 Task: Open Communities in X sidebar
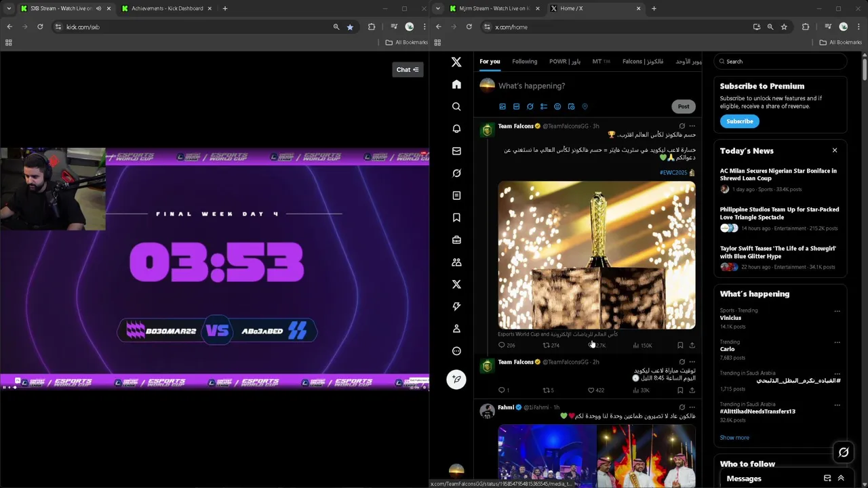456,262
